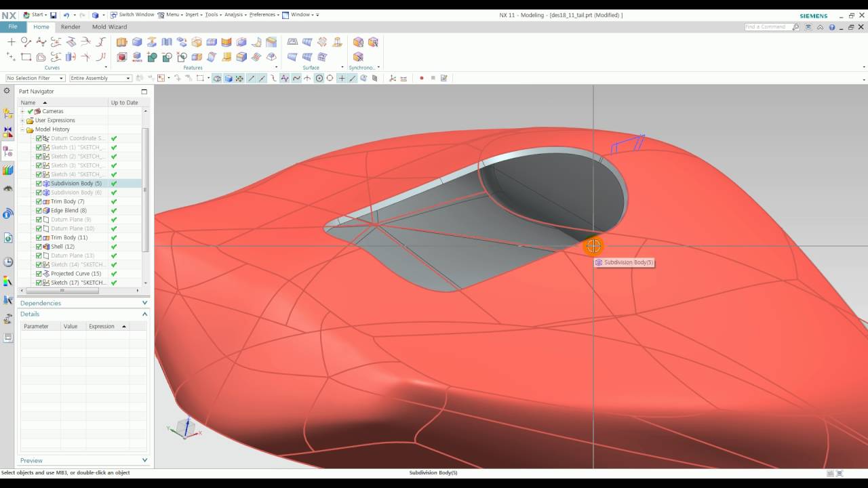
Task: Open the Tools menu
Action: tap(213, 15)
